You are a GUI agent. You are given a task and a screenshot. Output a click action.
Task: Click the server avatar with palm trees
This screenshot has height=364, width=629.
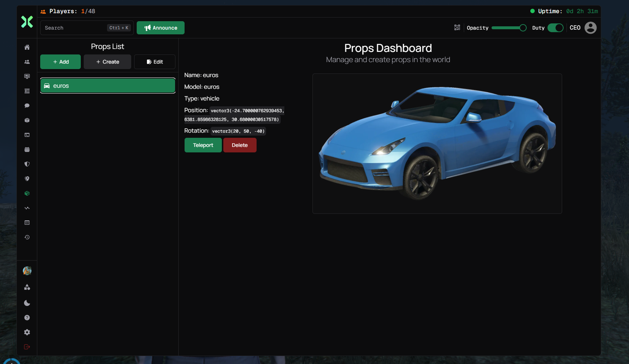pyautogui.click(x=27, y=271)
